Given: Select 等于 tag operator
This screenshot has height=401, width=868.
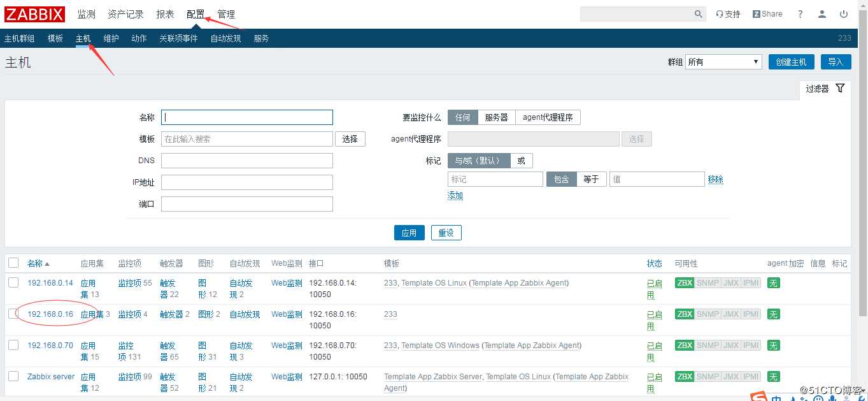Looking at the screenshot, I should tap(592, 179).
